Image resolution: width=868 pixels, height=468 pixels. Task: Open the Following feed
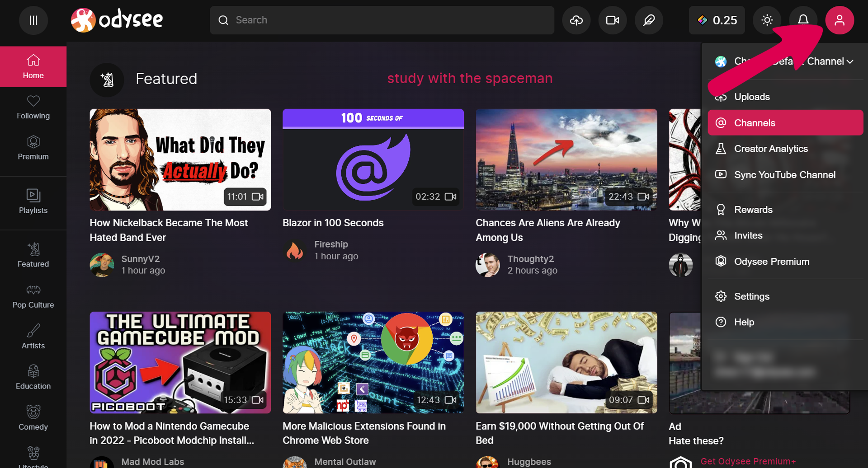coord(33,107)
